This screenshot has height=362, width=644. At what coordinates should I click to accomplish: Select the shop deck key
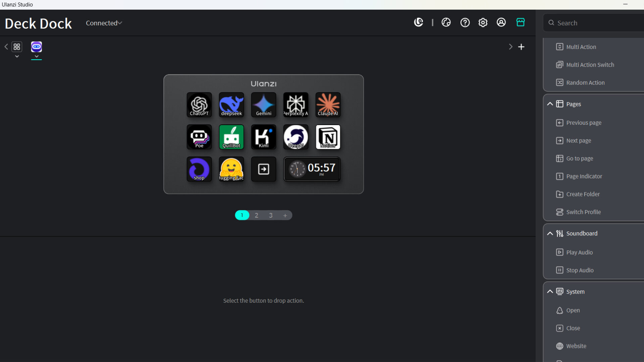pyautogui.click(x=199, y=169)
